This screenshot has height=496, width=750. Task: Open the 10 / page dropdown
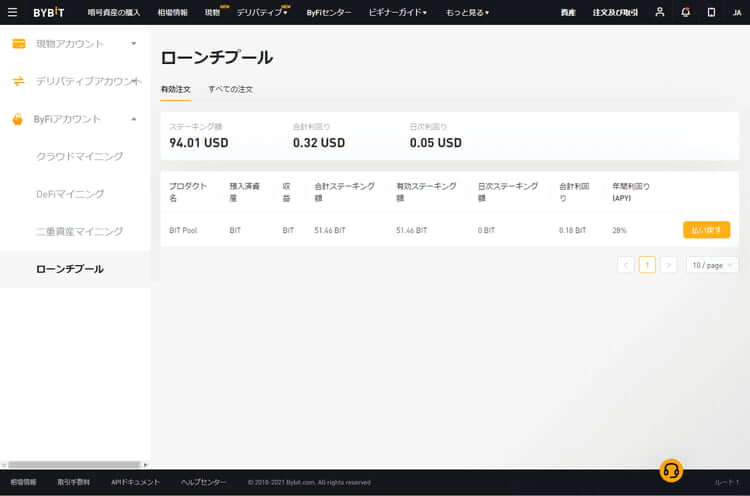coord(712,265)
